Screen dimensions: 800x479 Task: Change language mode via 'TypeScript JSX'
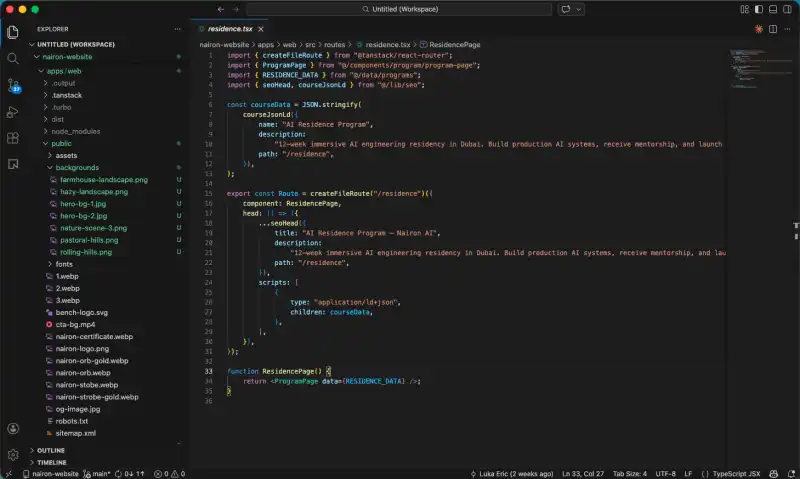(736, 474)
